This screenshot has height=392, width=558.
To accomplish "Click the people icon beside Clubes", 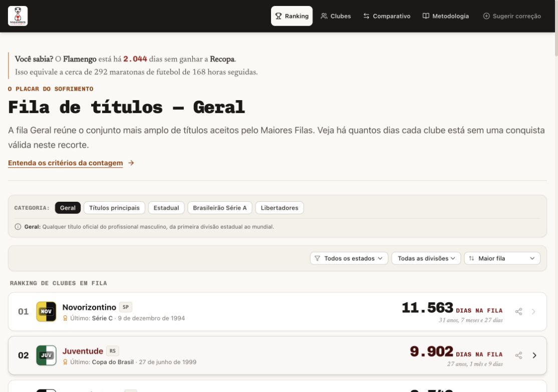I will (324, 16).
